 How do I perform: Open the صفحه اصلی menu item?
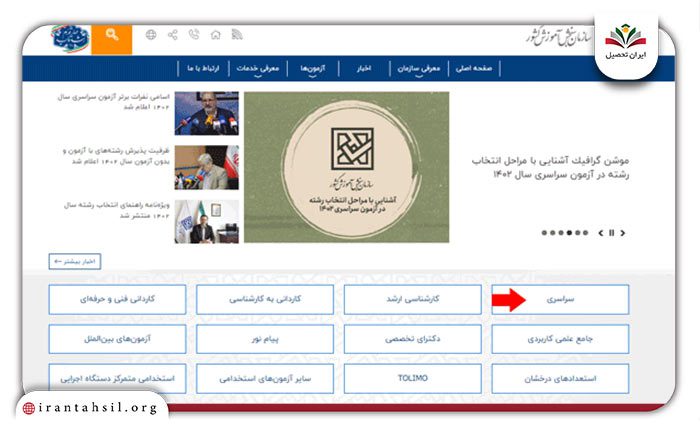(474, 68)
